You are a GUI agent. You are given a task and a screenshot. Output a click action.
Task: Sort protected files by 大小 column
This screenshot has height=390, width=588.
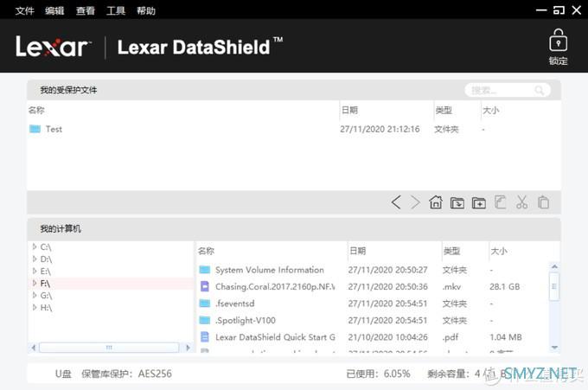(490, 110)
